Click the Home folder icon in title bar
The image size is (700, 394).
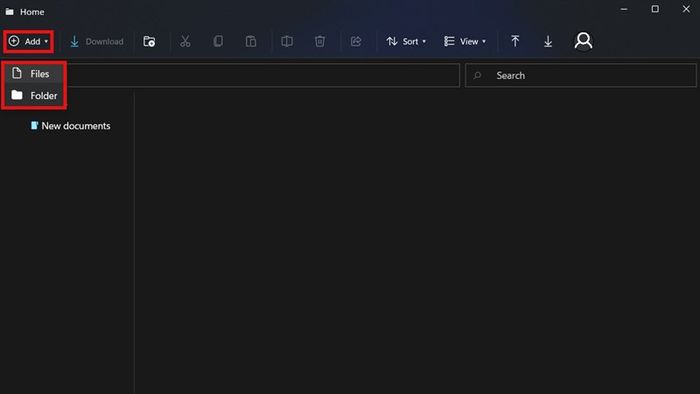tap(9, 12)
